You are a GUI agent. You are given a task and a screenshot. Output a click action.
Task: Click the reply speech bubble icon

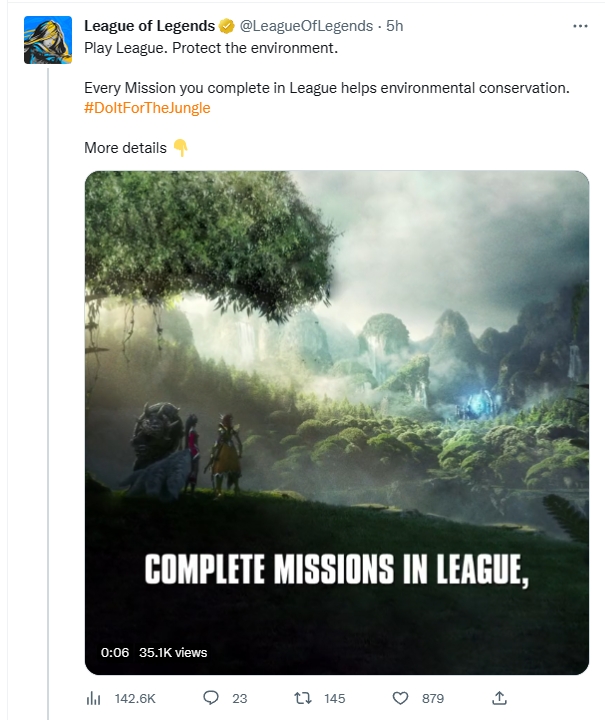coord(211,697)
